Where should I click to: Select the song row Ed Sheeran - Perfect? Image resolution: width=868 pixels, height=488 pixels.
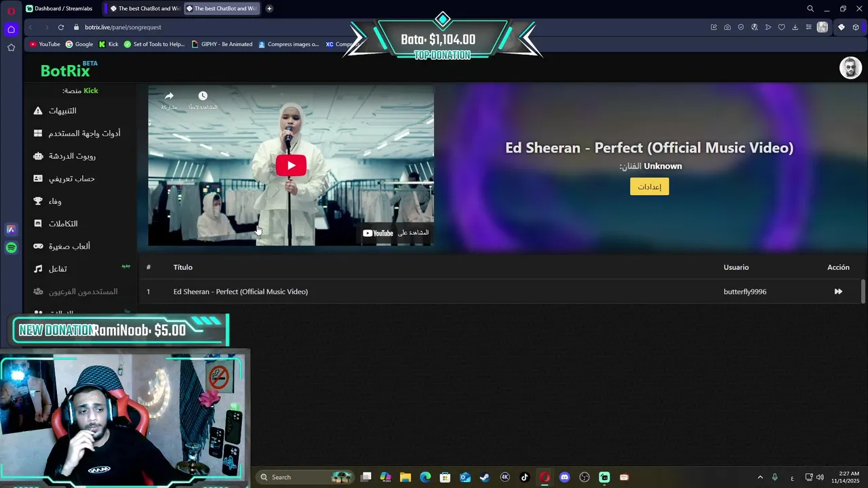(x=500, y=291)
